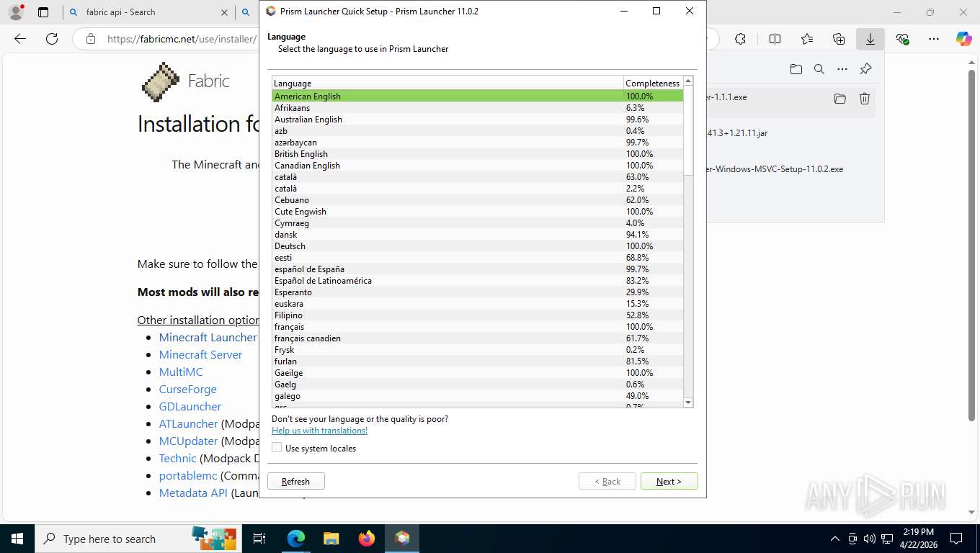Screen dimensions: 980x553
Task: Select Cebuano in the language list
Action: click(x=477, y=199)
